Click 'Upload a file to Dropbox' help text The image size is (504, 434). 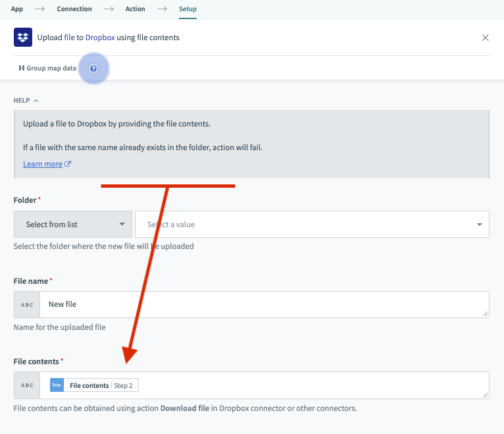click(x=116, y=124)
